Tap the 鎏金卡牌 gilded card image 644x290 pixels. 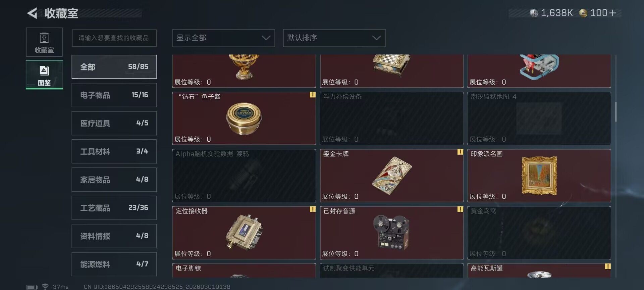tap(391, 175)
